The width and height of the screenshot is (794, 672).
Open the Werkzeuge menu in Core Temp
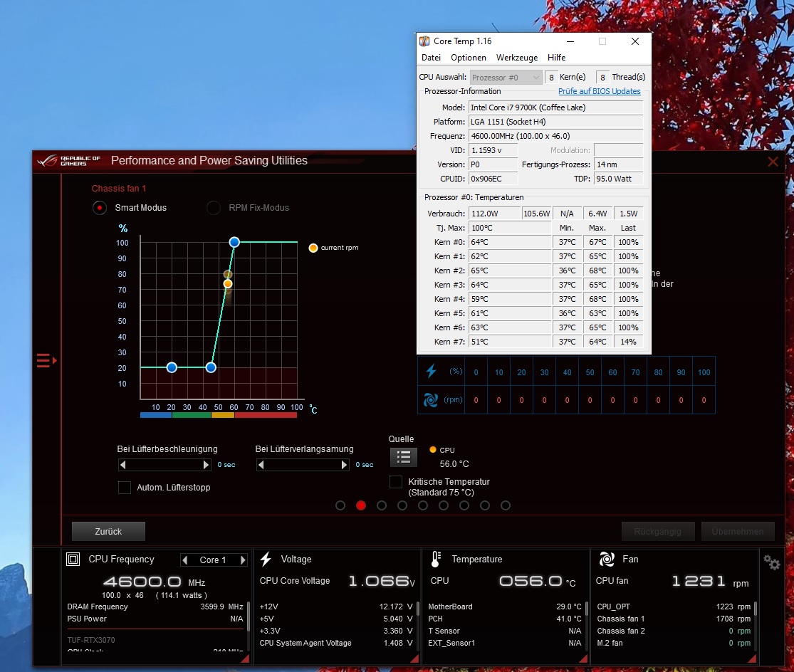[x=517, y=58]
